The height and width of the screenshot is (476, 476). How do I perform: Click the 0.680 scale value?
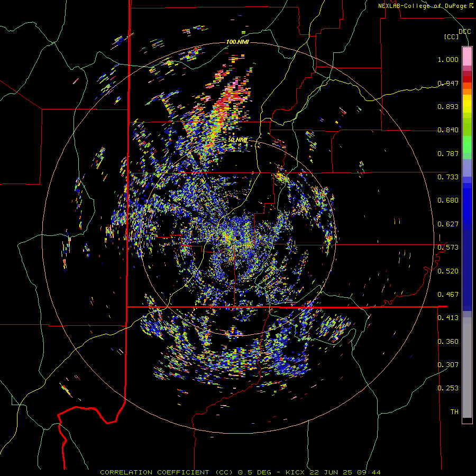[448, 200]
